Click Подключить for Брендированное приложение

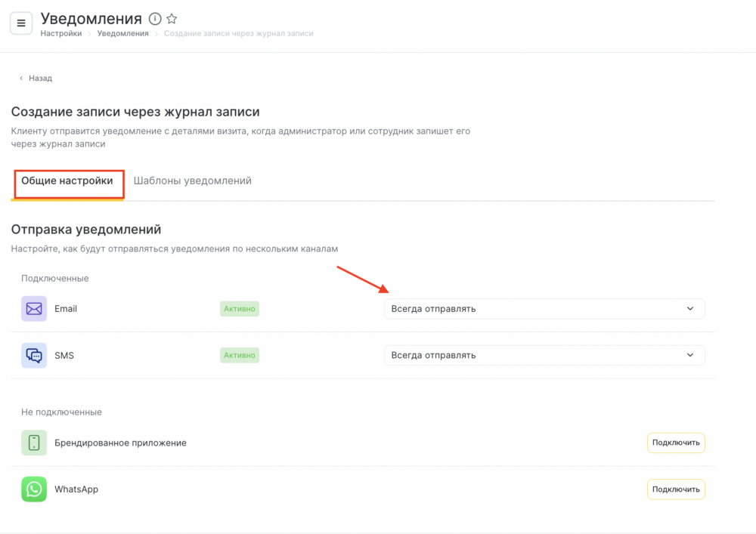click(676, 443)
